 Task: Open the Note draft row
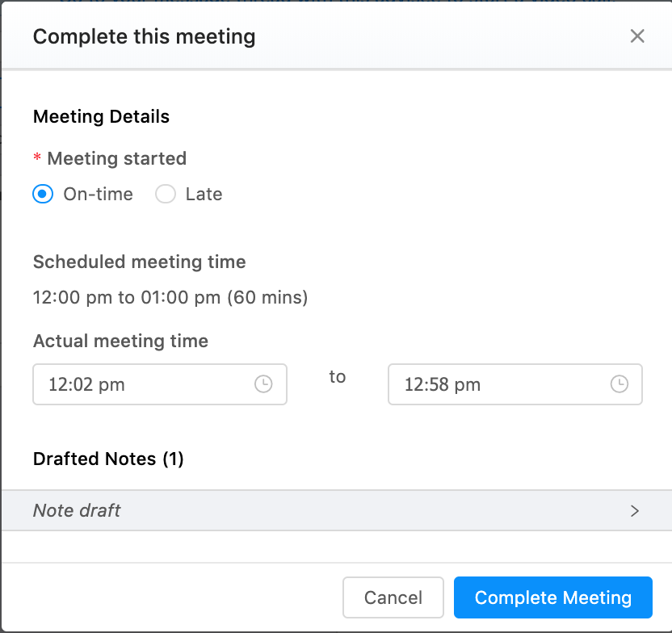(x=337, y=510)
